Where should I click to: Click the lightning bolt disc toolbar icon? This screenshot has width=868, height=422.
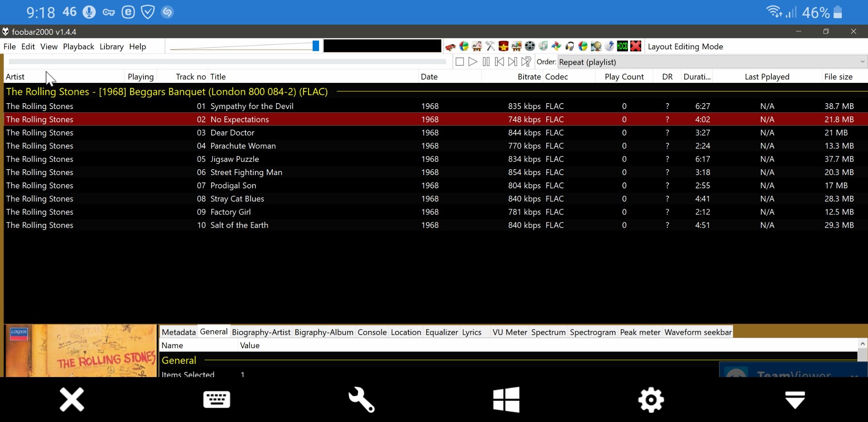[x=609, y=46]
